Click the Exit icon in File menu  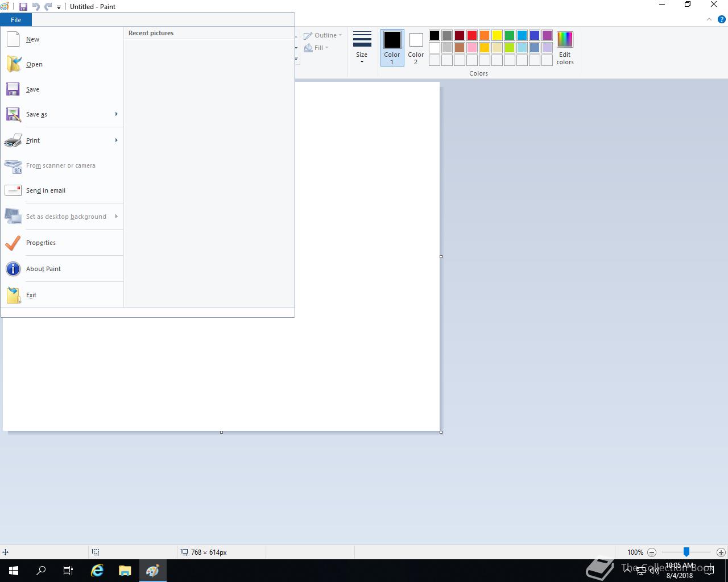coord(13,295)
